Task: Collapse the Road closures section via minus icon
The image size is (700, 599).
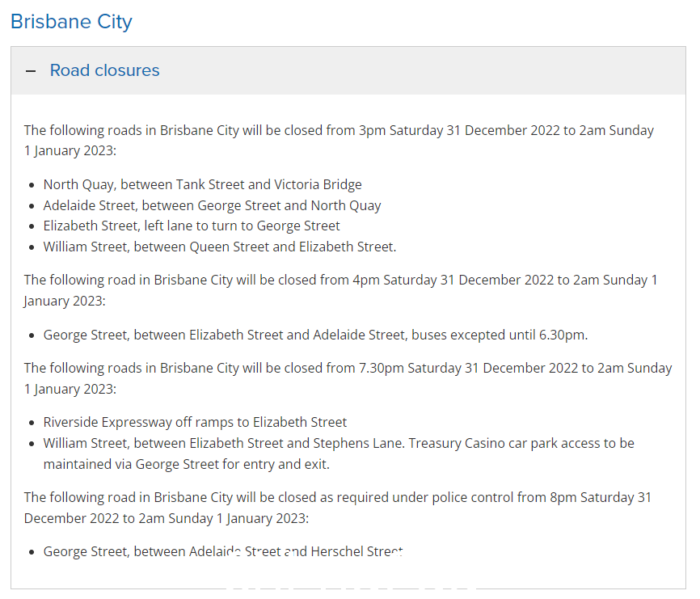Action: [31, 71]
